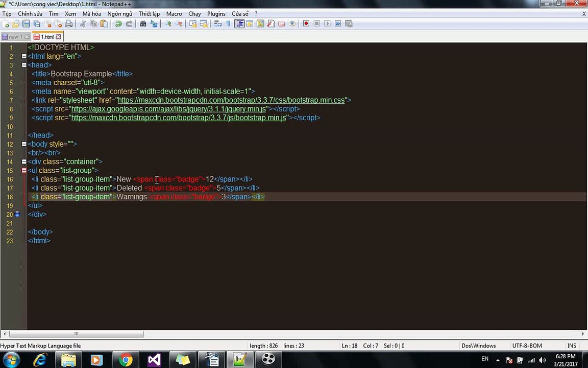Close the 1.html tab

pos(58,37)
